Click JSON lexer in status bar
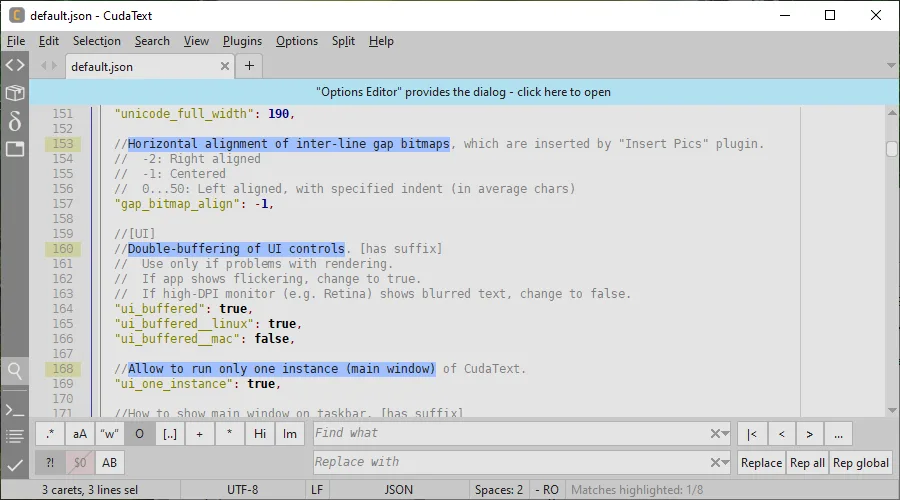Image resolution: width=900 pixels, height=500 pixels. (398, 490)
